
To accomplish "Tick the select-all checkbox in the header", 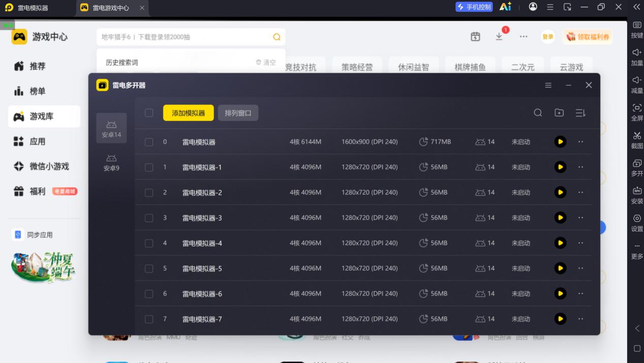I will coord(149,113).
